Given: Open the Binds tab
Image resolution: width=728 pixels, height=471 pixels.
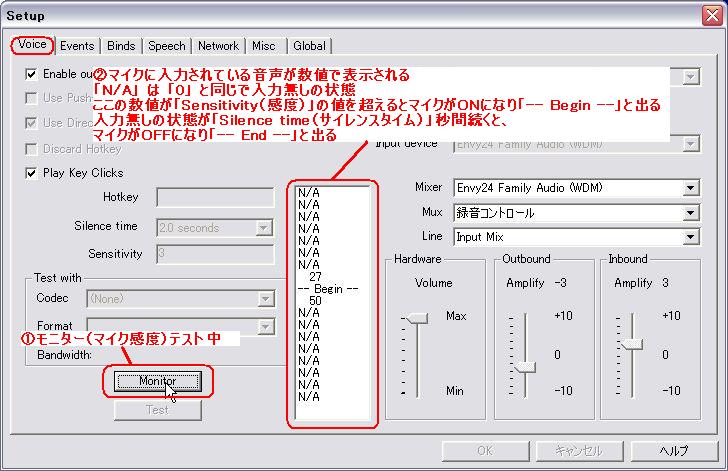Looking at the screenshot, I should pyautogui.click(x=121, y=45).
